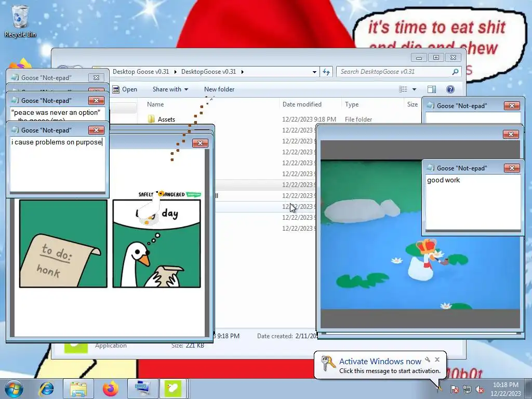Expand the arrow after Desktop Goose v0.31 breadcrumb
The height and width of the screenshot is (399, 532).
point(176,72)
